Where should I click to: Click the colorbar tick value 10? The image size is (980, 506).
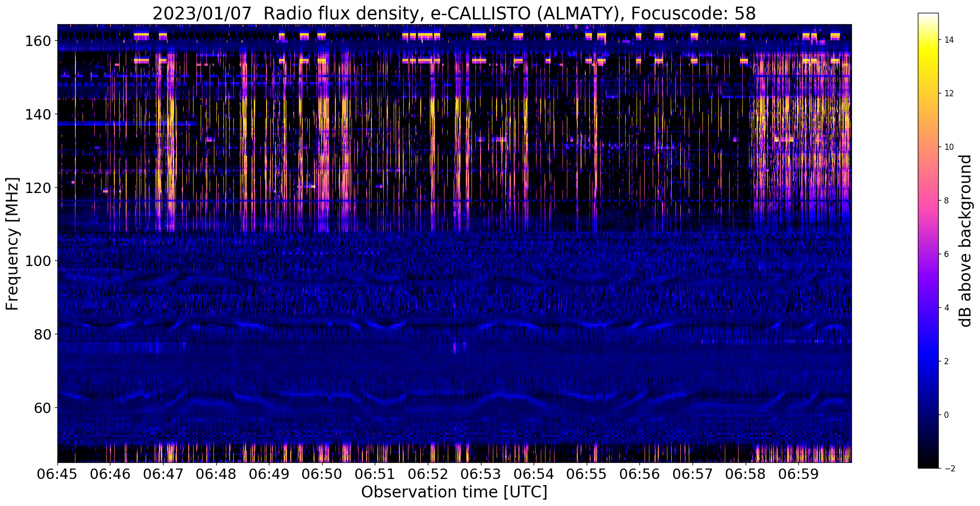point(949,147)
